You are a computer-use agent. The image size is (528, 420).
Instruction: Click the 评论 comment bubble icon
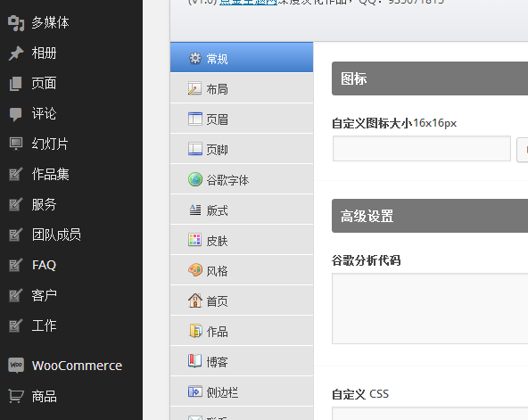(x=16, y=114)
